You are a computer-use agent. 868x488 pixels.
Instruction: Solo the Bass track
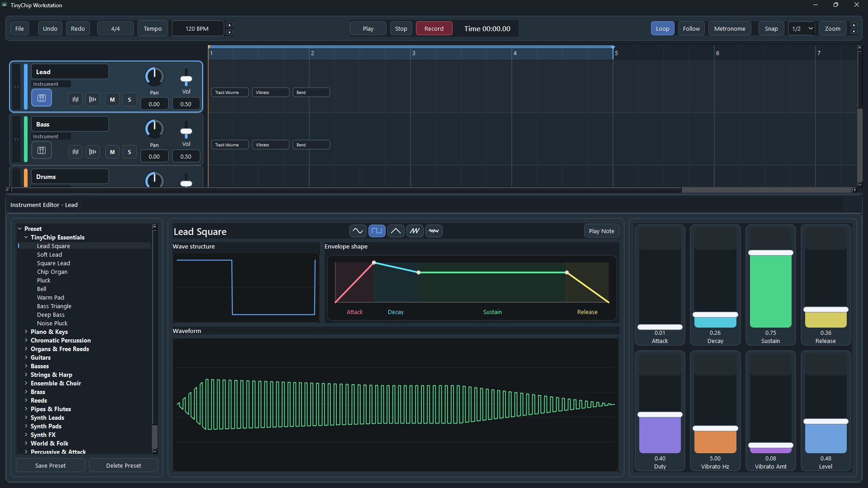coord(129,152)
